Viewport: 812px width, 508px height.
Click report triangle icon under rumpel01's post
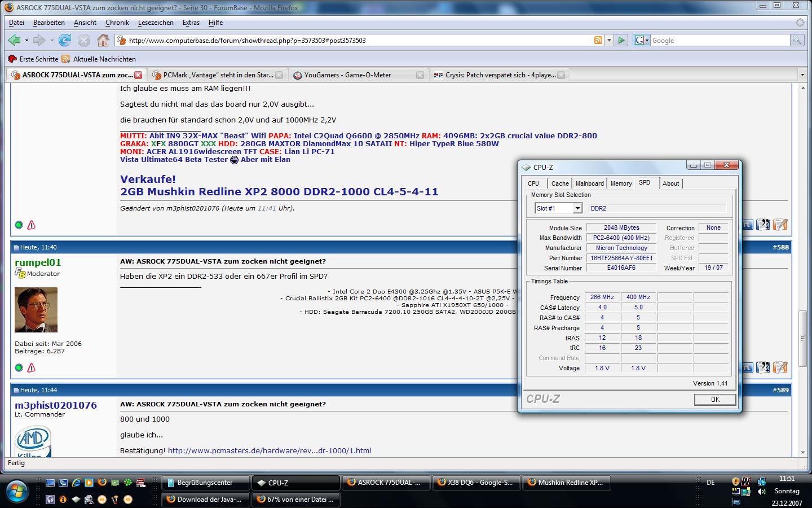[32, 367]
